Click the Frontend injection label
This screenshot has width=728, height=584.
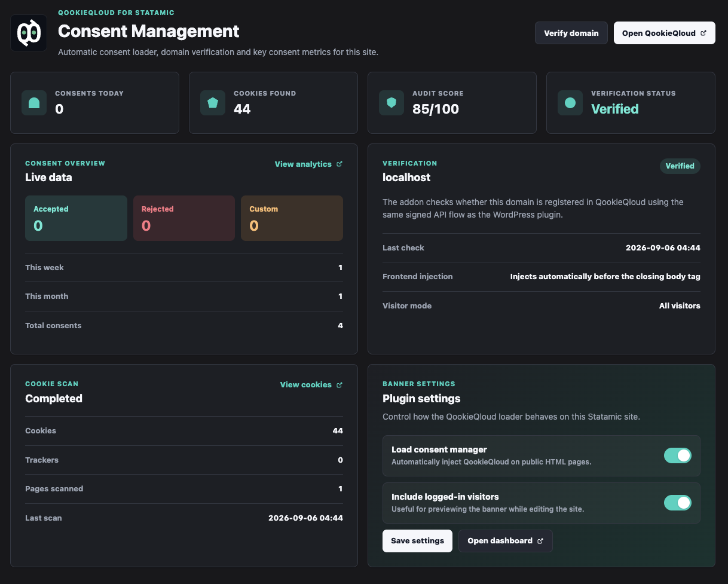(418, 277)
